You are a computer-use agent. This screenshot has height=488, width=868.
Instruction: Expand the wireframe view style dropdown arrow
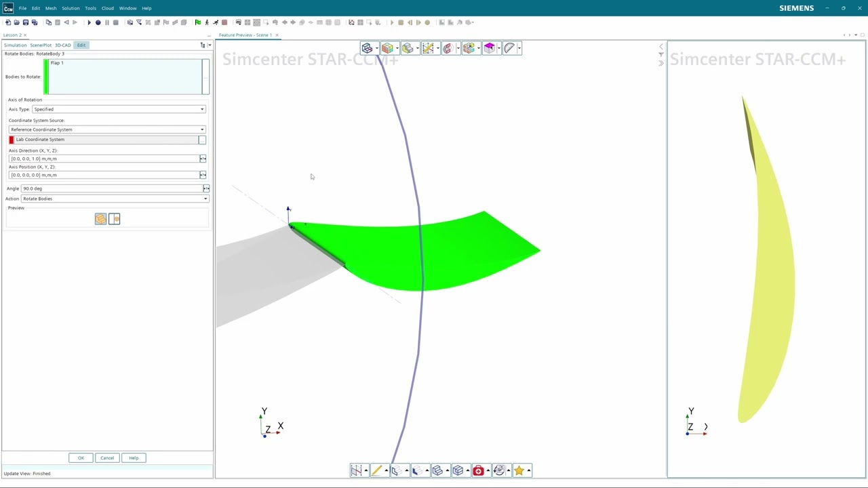[376, 48]
